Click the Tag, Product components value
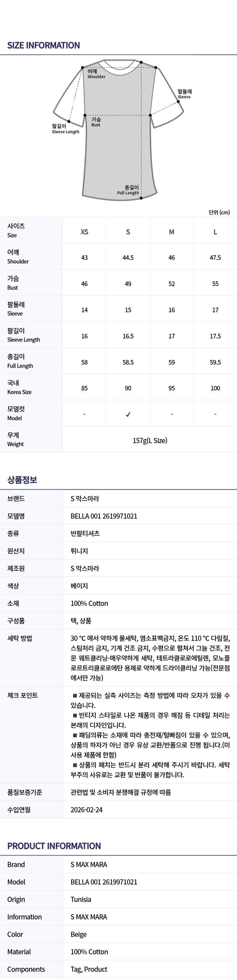This screenshot has height=980, width=237. 89,969
